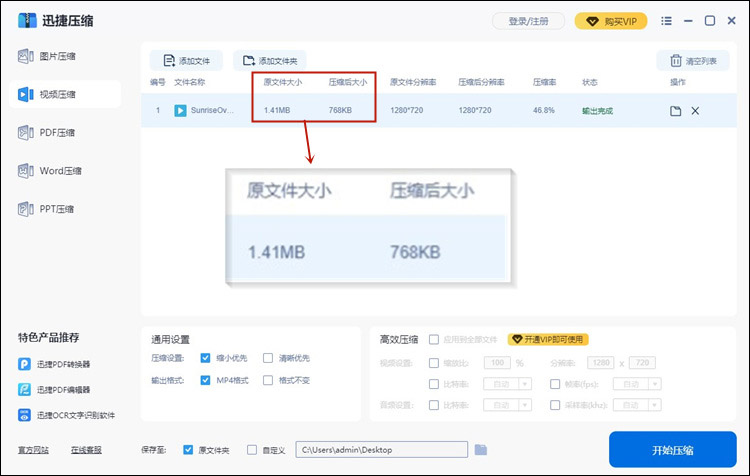
Task: Browse with the folder icon beside save path
Action: click(x=481, y=450)
